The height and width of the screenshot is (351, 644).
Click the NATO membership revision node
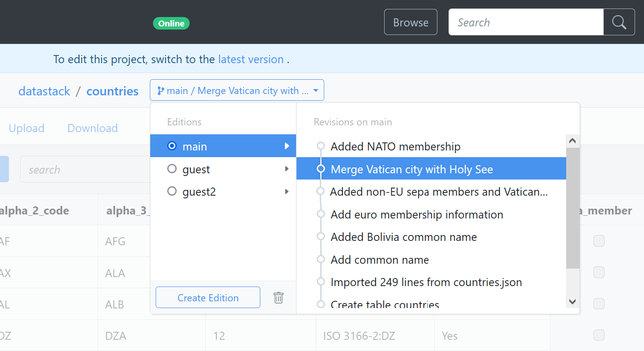pos(321,146)
